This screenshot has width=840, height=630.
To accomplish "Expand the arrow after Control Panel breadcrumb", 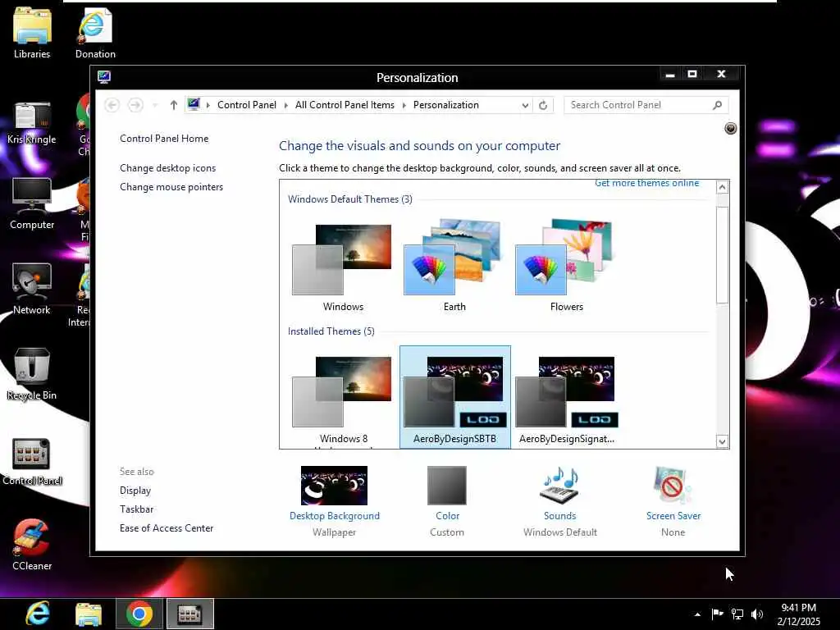I will [286, 105].
